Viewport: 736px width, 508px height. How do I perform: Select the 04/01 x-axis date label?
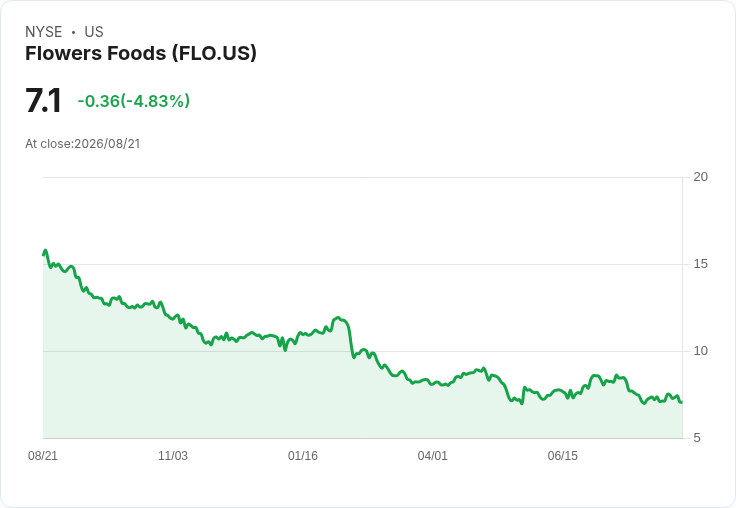[x=432, y=455]
